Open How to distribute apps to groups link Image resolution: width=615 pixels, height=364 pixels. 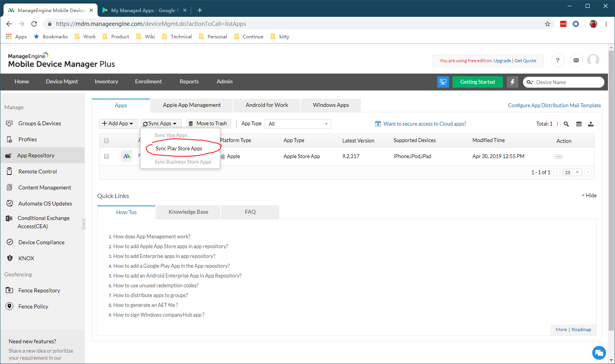[150, 295]
